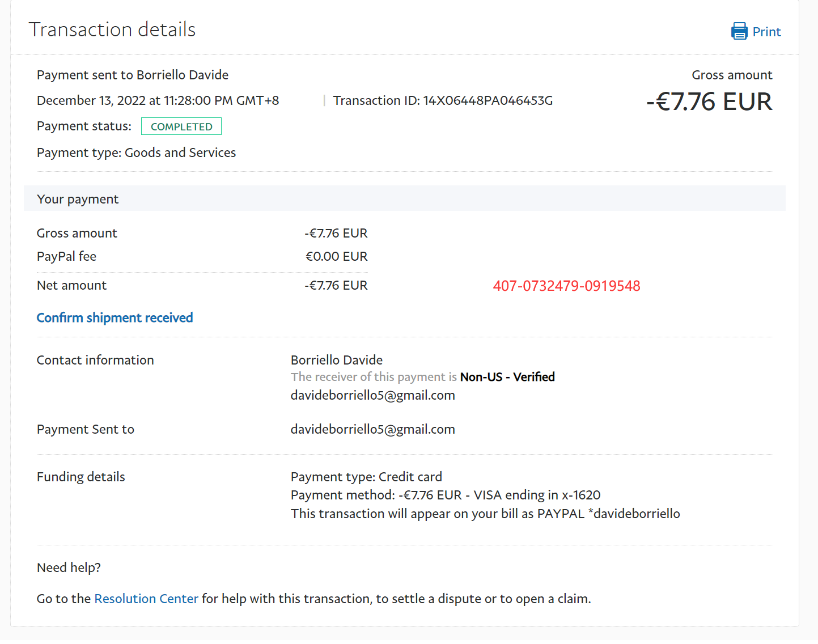Click the Non-US - Verified receiver status
The height and width of the screenshot is (644, 818).
click(x=507, y=377)
